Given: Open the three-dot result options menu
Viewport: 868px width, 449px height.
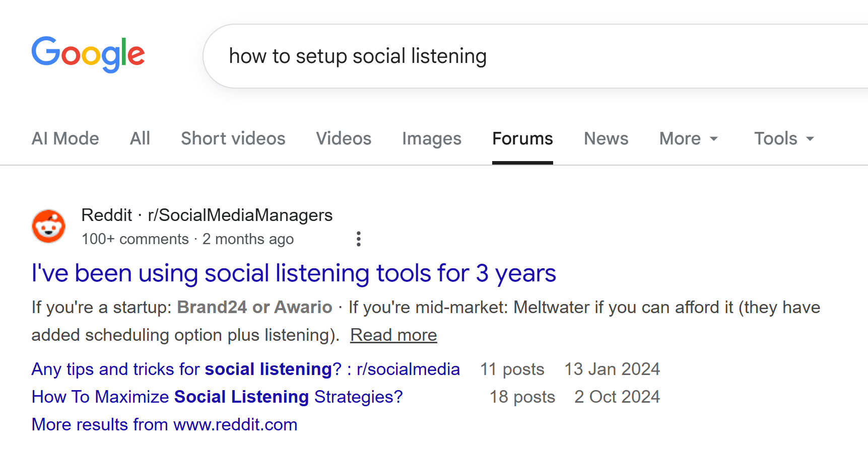Looking at the screenshot, I should point(358,239).
